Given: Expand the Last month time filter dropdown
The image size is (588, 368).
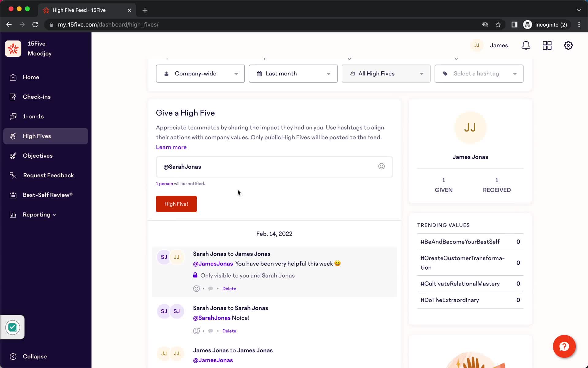Looking at the screenshot, I should (x=293, y=73).
